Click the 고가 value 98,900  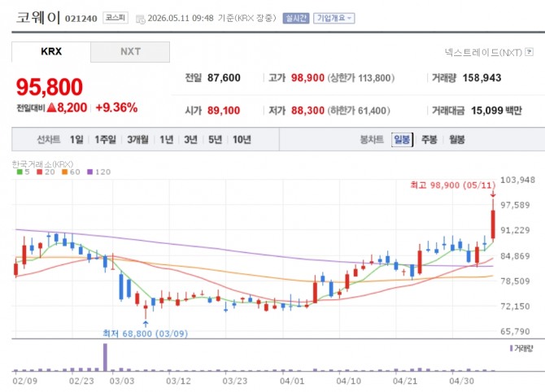tap(307, 78)
